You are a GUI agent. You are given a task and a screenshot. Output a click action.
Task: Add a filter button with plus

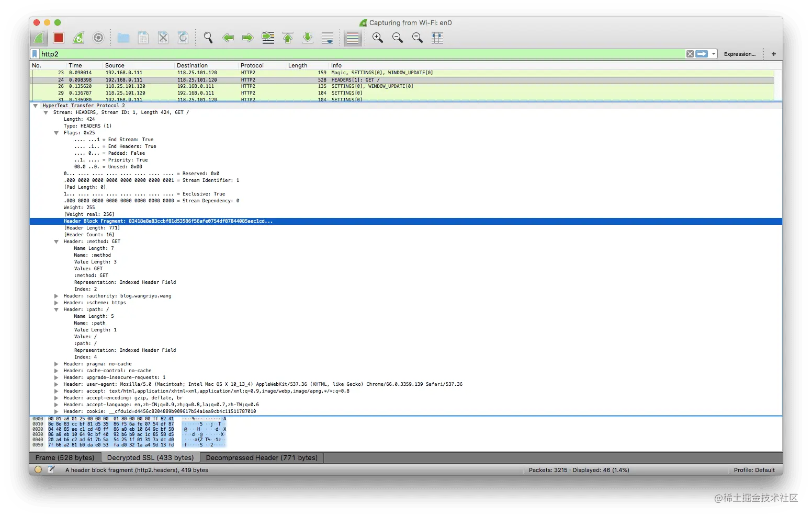(773, 54)
